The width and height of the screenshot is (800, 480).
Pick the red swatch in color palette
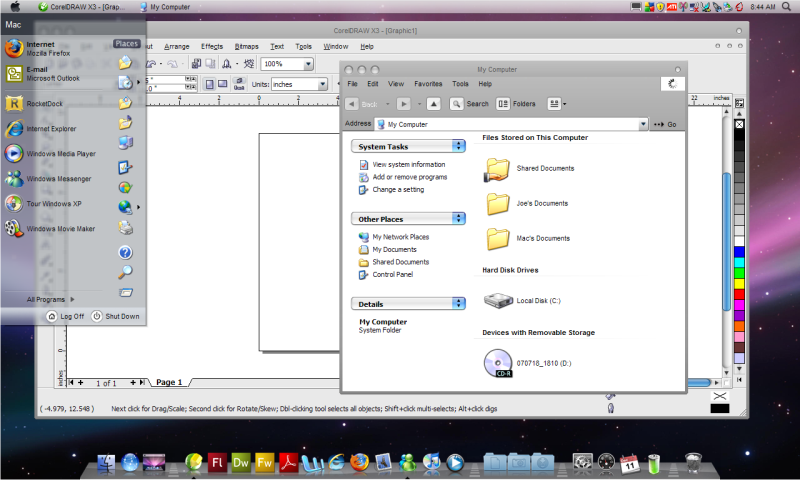pyautogui.click(x=739, y=294)
